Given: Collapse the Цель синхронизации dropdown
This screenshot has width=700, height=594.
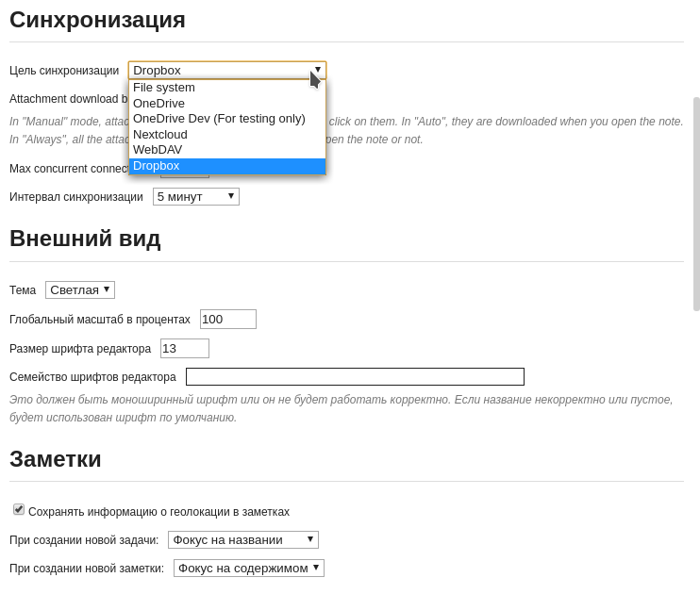Looking at the screenshot, I should point(227,70).
